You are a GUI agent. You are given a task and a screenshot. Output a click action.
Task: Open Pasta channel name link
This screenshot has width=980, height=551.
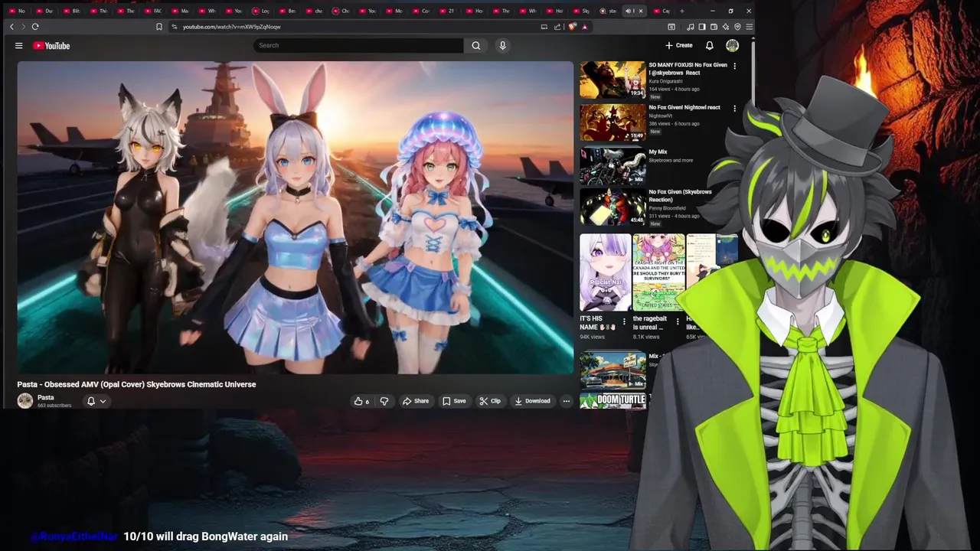click(x=46, y=397)
